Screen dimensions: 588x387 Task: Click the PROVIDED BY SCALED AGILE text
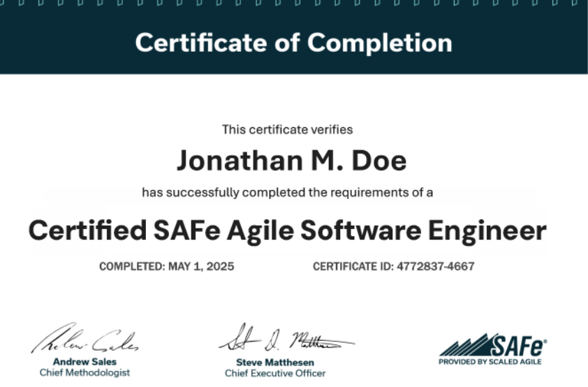[490, 362]
